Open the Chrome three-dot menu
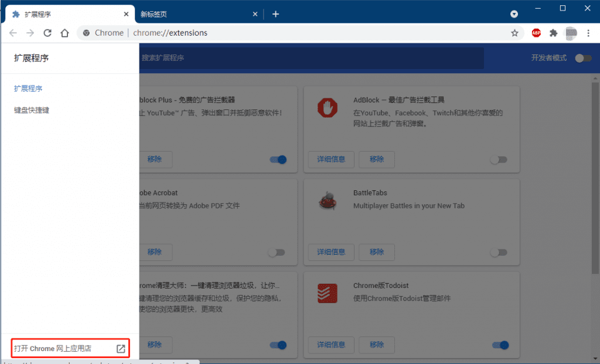The height and width of the screenshot is (364, 600). [588, 33]
